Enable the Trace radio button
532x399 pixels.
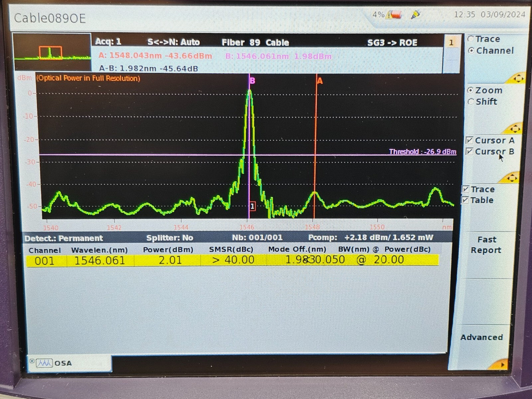point(471,39)
